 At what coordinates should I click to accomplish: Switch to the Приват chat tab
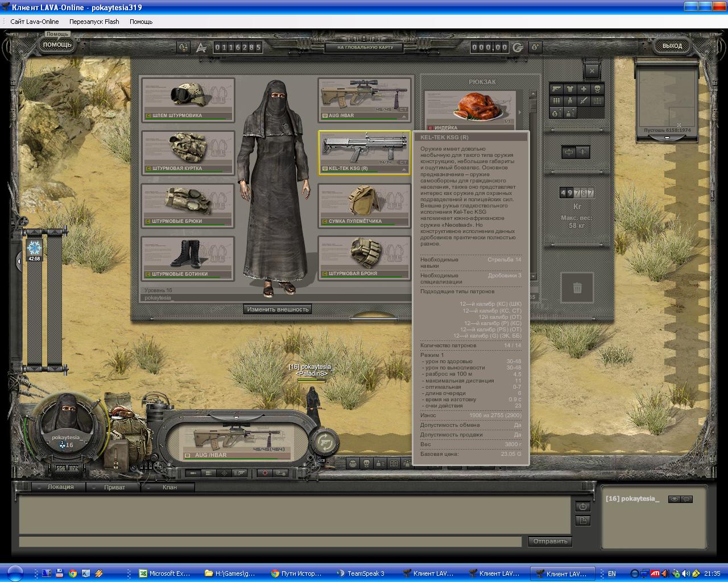pos(114,487)
